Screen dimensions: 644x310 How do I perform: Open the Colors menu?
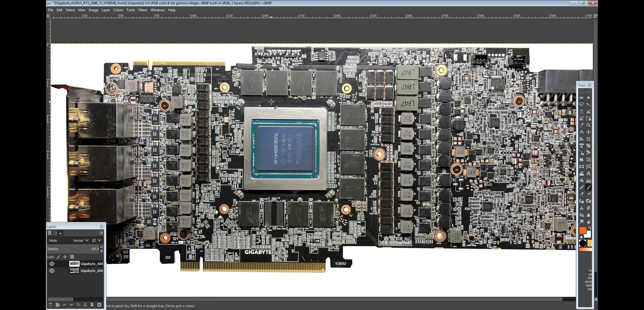pyautogui.click(x=118, y=10)
